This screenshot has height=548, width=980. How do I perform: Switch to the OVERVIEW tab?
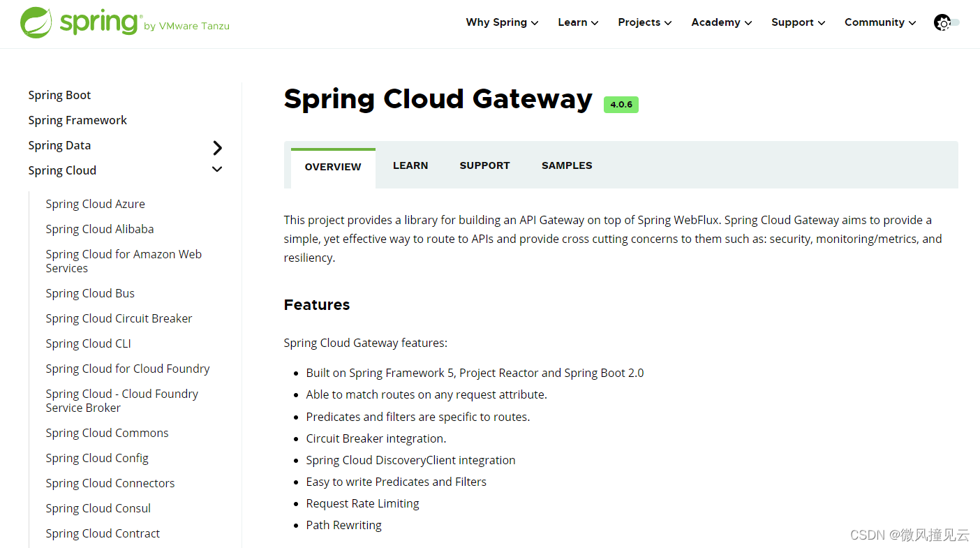tap(333, 167)
